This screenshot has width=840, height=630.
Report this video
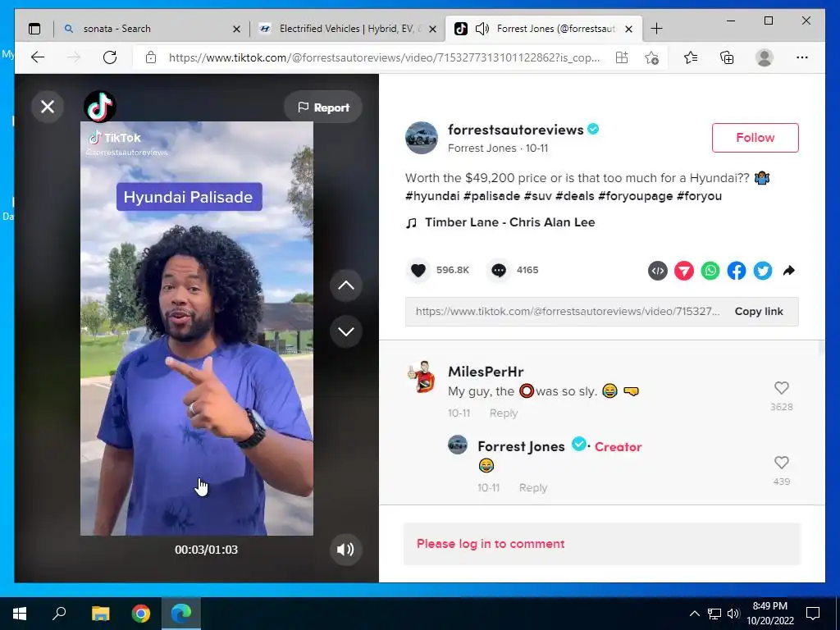323,107
